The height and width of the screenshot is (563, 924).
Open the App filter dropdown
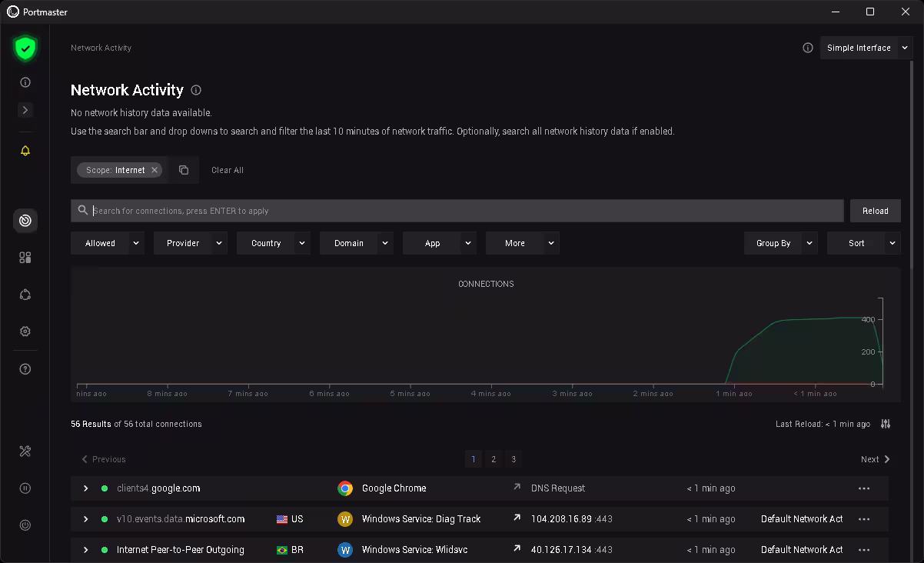click(440, 243)
